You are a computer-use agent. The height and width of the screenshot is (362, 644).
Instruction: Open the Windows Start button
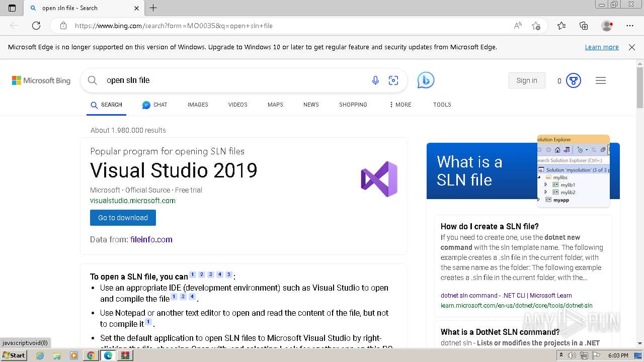tap(14, 355)
